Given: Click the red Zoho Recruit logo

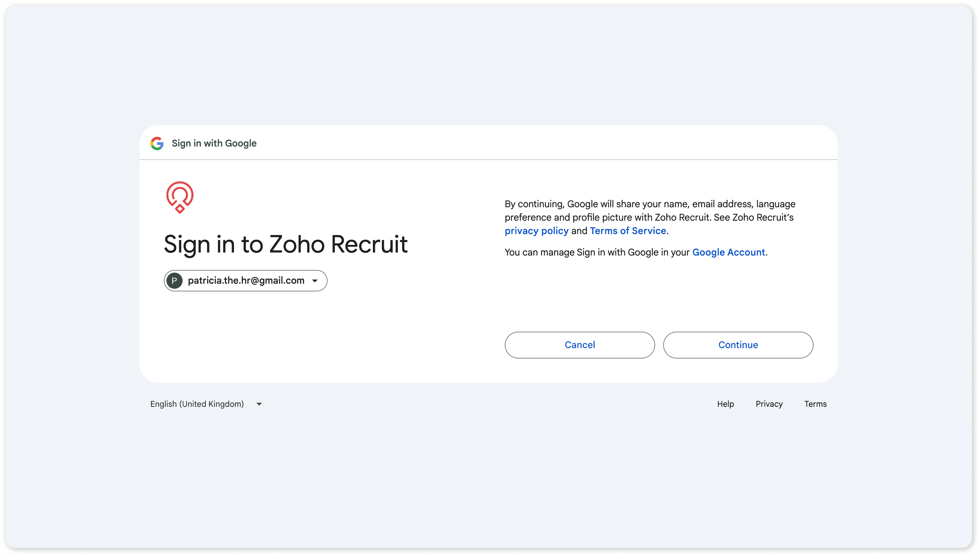Looking at the screenshot, I should click(180, 197).
